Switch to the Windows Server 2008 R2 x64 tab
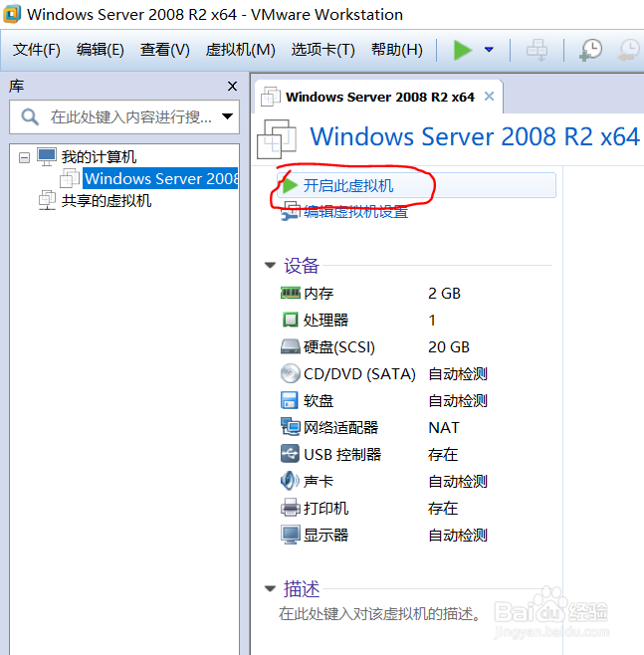This screenshot has height=655, width=644. pyautogui.click(x=379, y=97)
